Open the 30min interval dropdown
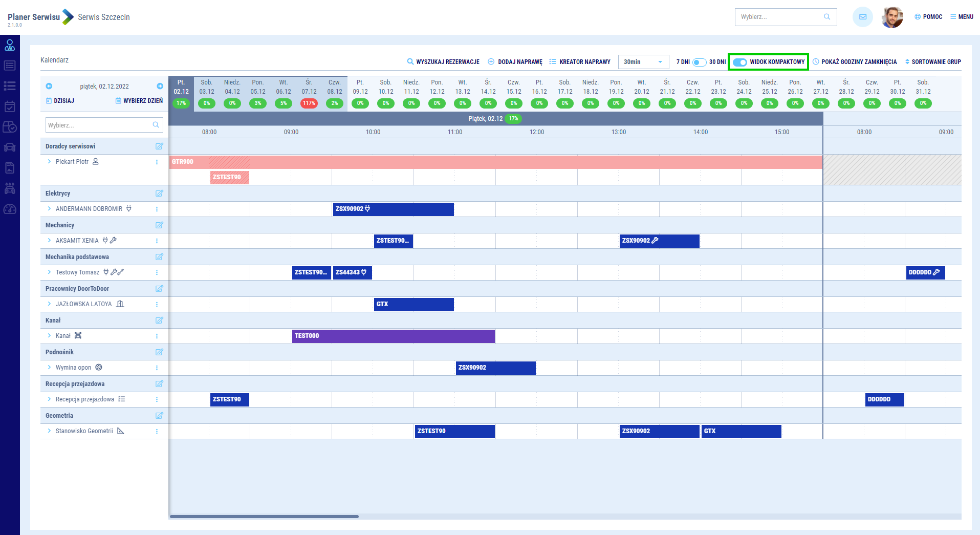The image size is (980, 535). 643,62
